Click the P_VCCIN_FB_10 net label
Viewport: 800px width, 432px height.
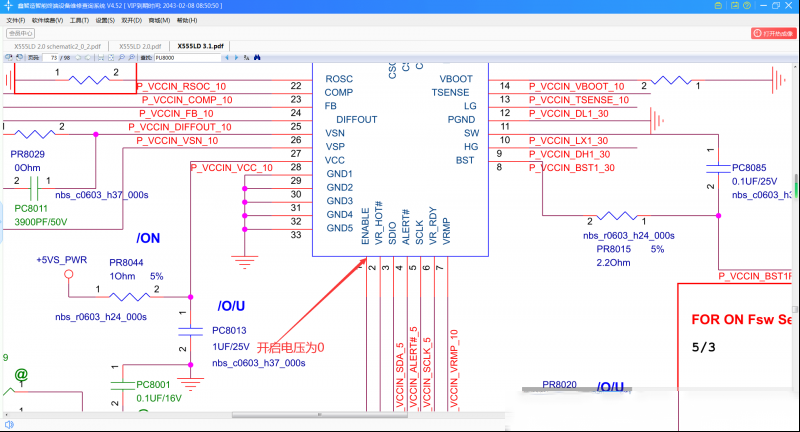[176, 113]
